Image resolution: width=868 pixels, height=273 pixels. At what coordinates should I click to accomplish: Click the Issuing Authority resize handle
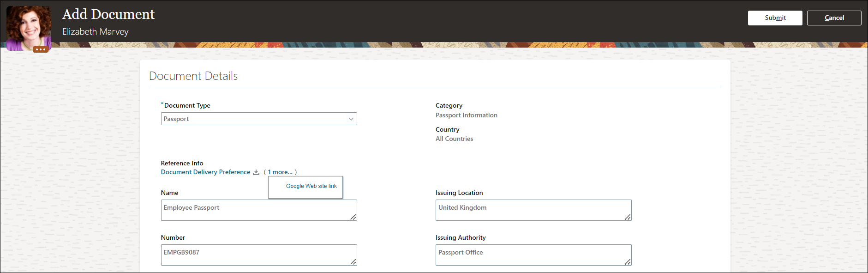(628, 262)
